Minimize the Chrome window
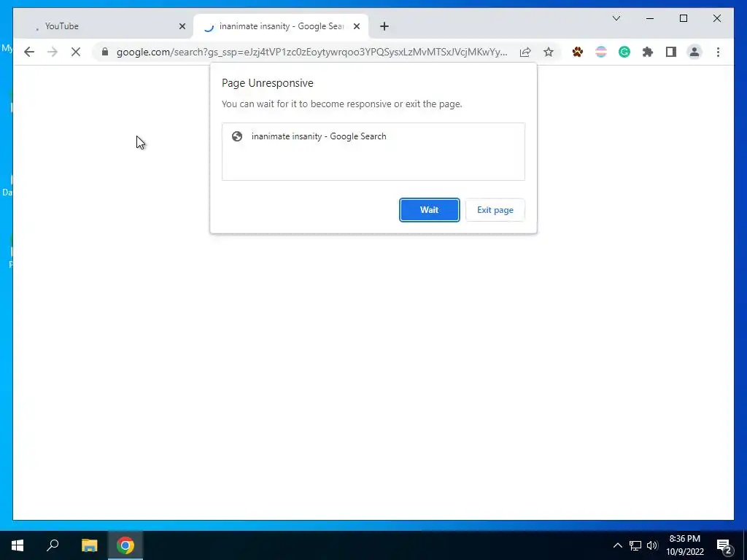Screen dimensions: 747x560 coord(650,18)
